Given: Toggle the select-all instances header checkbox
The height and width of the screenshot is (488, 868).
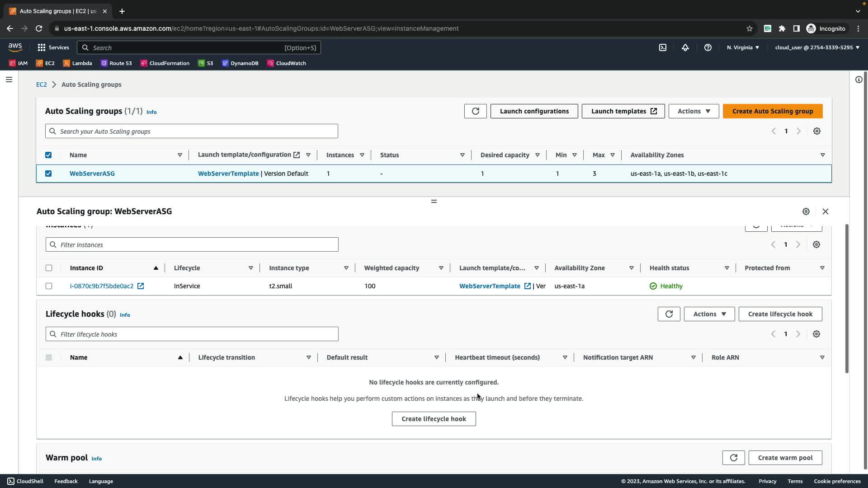Looking at the screenshot, I should pos(49,268).
